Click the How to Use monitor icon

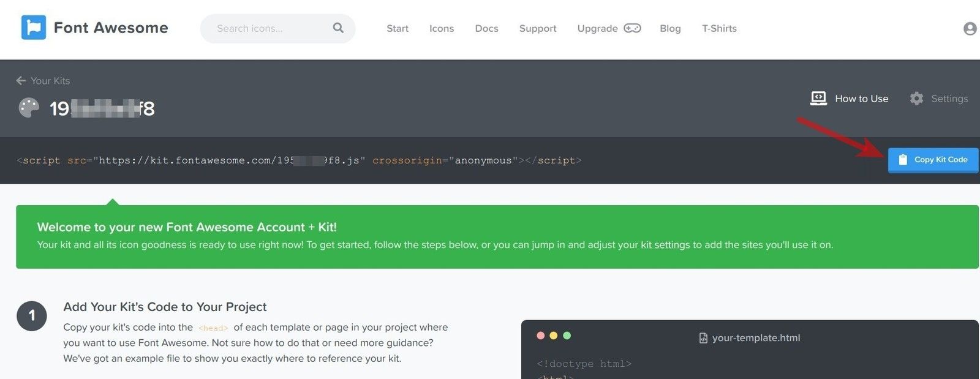click(818, 98)
